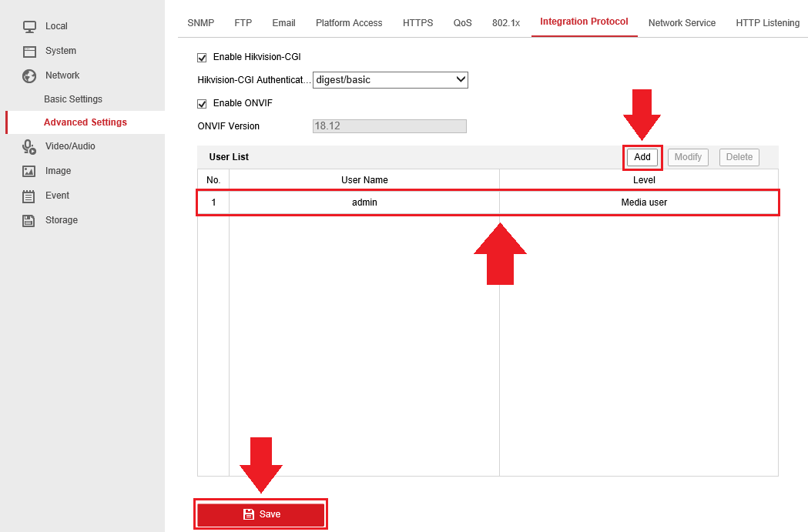Uncheck Enable Hikvision-CGI checkbox

(203, 58)
